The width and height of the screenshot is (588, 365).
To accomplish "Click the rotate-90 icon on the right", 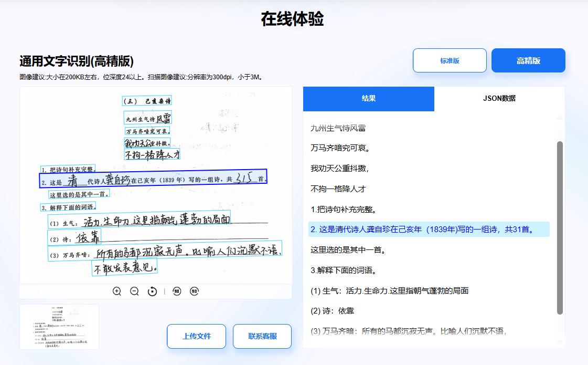I will click(193, 291).
